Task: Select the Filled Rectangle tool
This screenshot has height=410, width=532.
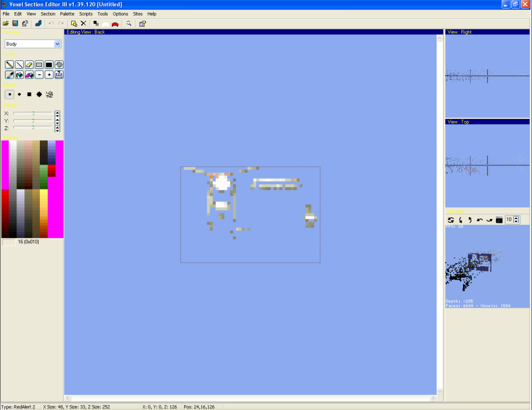Action: coord(49,65)
